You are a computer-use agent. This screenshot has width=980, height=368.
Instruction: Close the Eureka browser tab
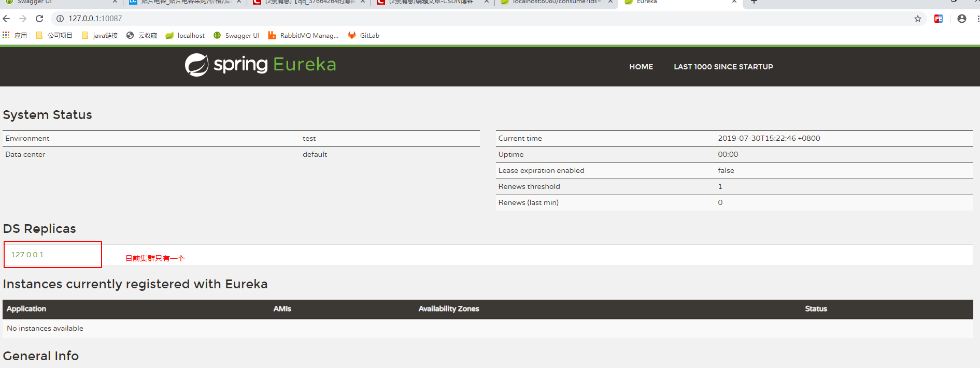[x=734, y=2]
